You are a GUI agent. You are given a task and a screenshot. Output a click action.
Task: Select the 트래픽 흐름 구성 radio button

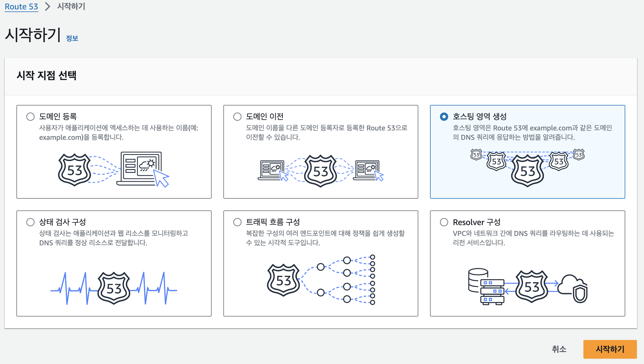(237, 222)
